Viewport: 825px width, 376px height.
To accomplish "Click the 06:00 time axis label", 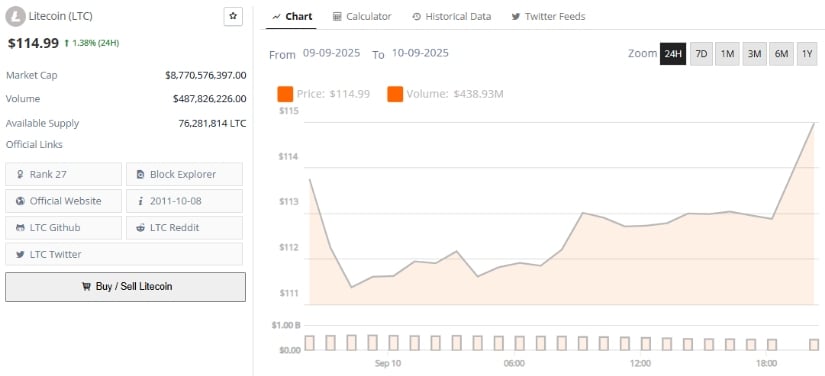I will coord(514,363).
